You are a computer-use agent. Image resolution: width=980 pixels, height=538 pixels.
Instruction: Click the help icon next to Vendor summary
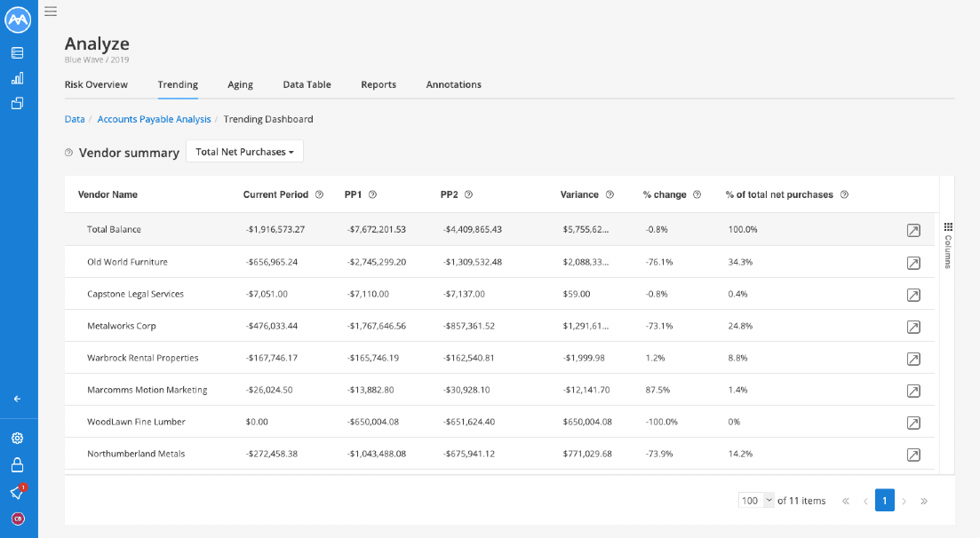click(x=68, y=153)
